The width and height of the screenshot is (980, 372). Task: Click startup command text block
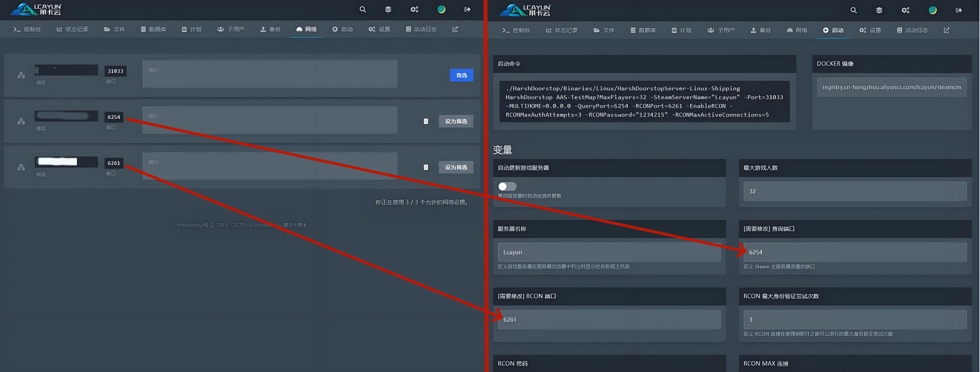point(644,102)
